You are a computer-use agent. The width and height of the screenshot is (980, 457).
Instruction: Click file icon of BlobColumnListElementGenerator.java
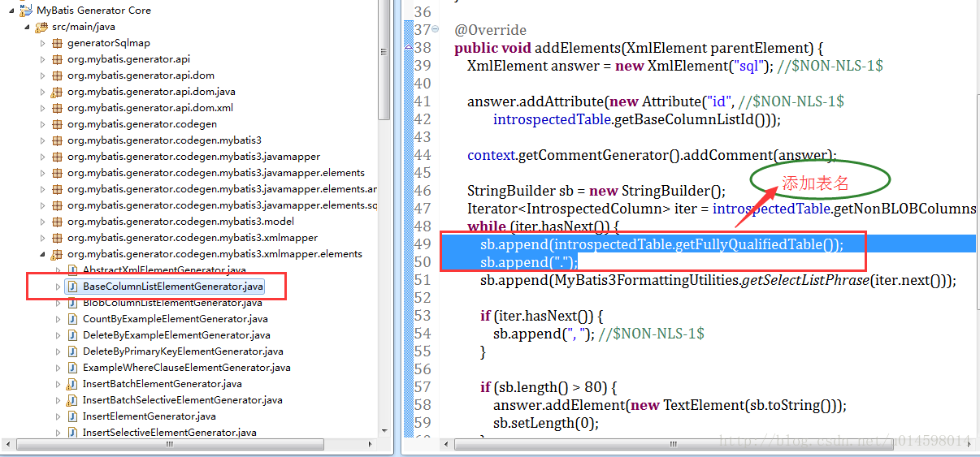pyautogui.click(x=72, y=303)
